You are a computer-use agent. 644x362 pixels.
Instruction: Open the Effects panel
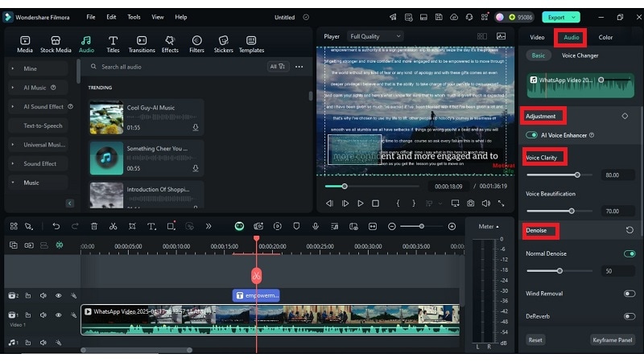click(170, 44)
